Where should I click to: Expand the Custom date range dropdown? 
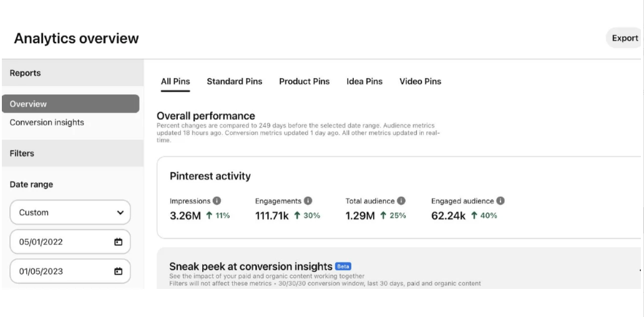(71, 212)
